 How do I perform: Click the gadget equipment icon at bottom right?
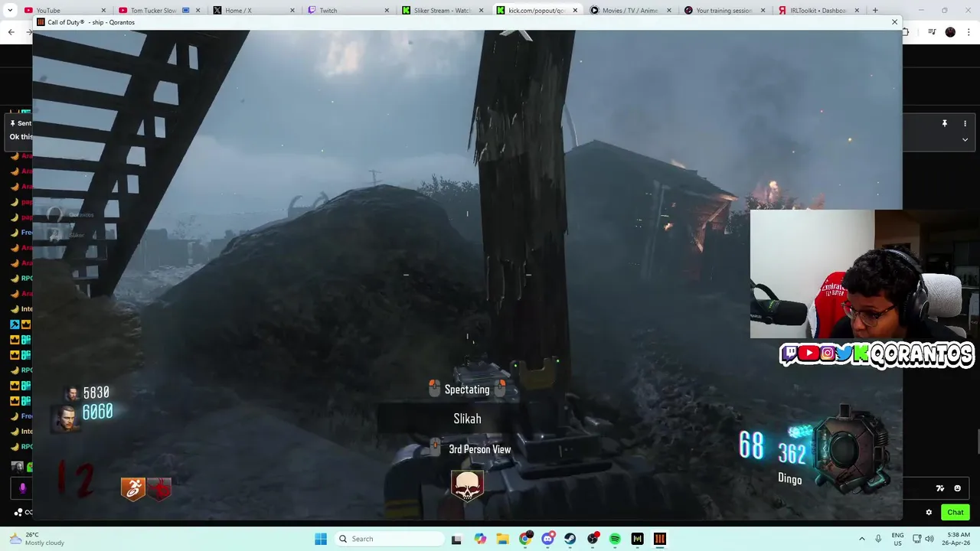click(x=850, y=452)
